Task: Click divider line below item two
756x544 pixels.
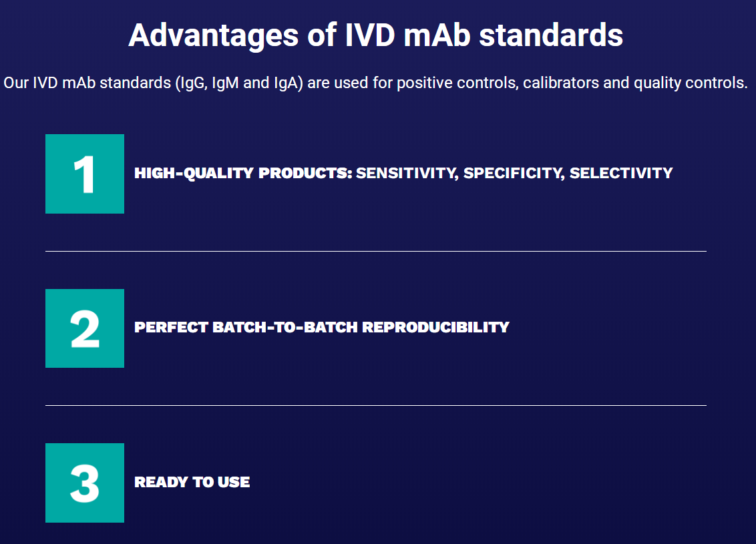Action: [375, 405]
